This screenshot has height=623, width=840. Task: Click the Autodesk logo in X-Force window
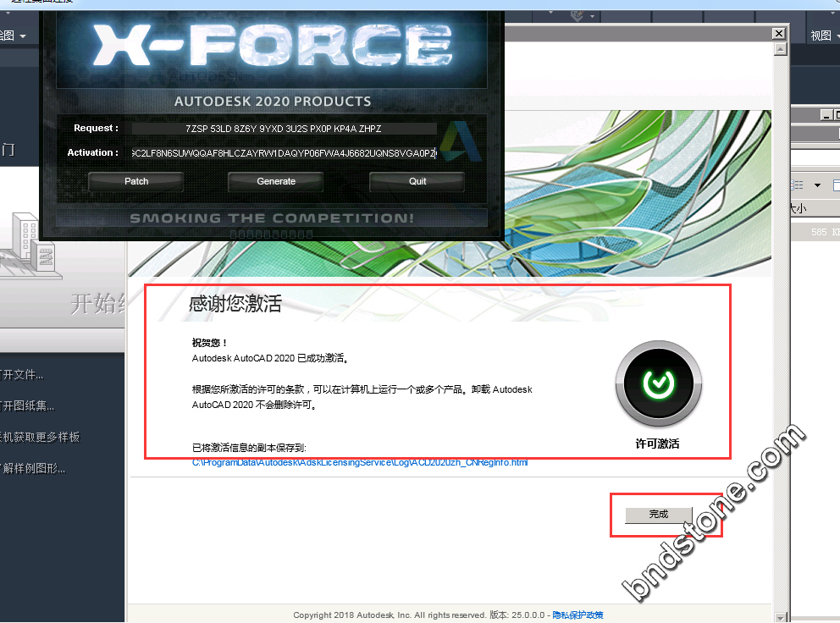coord(461,141)
